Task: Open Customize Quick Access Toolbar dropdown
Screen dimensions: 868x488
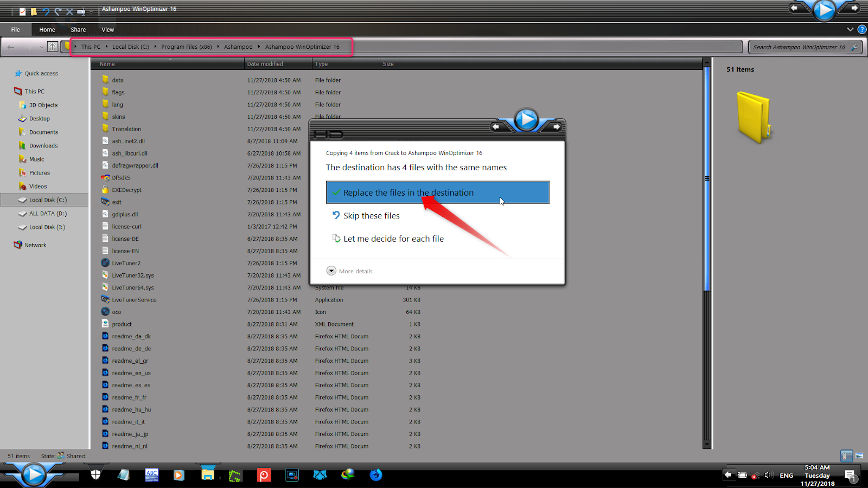Action: point(92,11)
